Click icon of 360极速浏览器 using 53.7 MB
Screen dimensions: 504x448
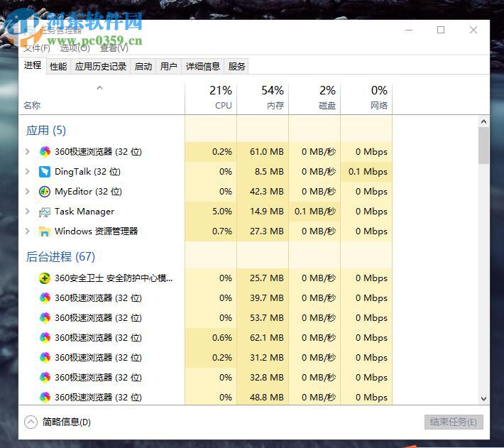[x=45, y=318]
